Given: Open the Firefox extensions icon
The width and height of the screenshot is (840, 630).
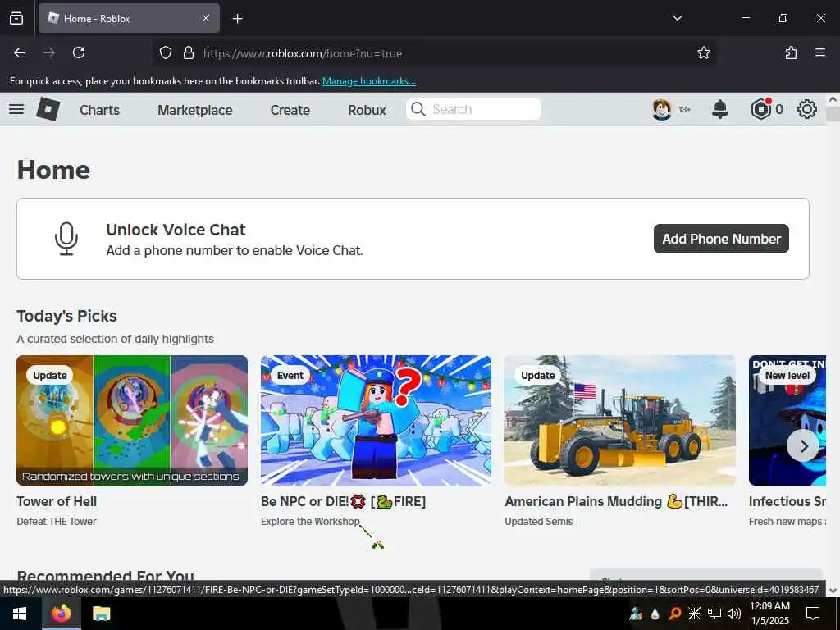Looking at the screenshot, I should point(791,52).
